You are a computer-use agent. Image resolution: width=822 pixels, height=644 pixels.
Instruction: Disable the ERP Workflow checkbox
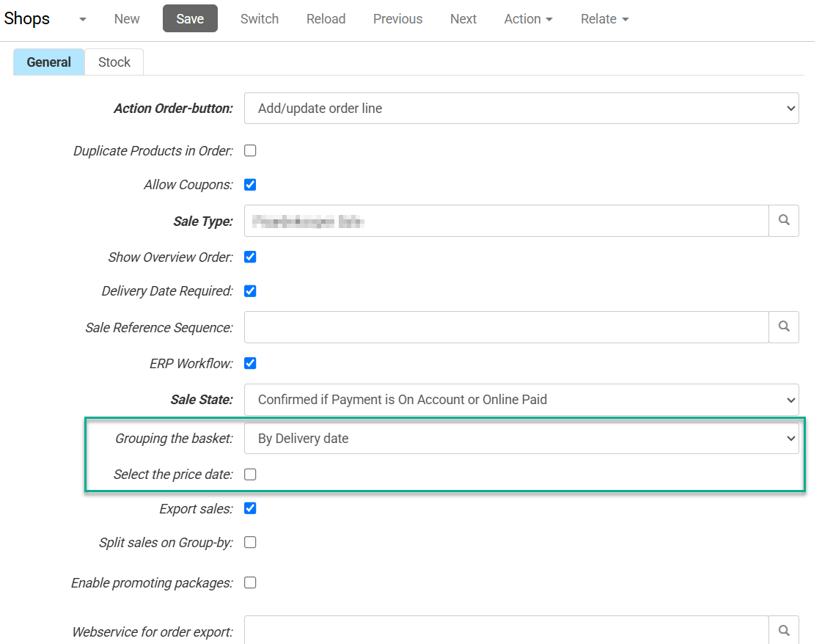click(x=250, y=363)
